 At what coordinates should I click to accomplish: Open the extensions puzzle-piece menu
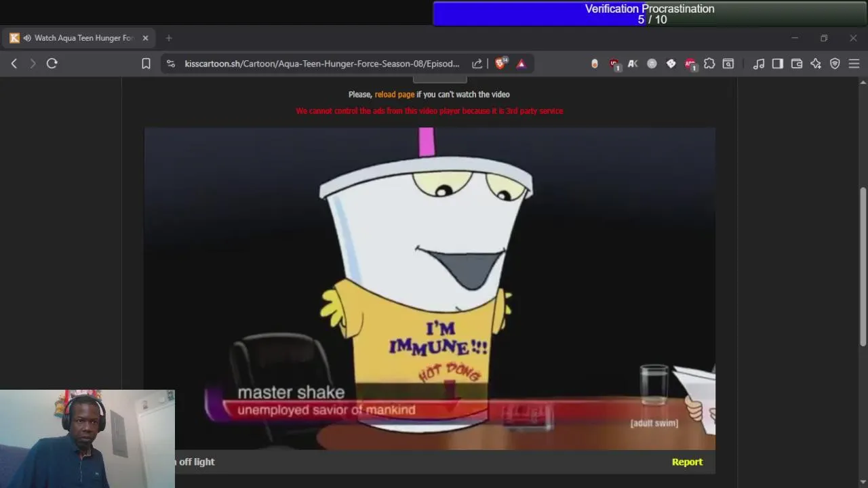click(x=709, y=64)
